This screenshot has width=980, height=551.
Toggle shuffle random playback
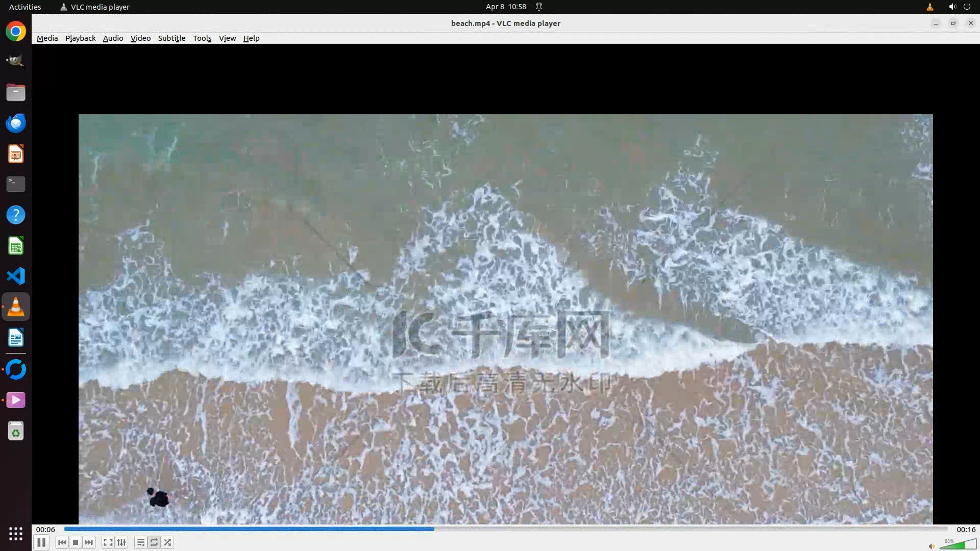tap(168, 542)
